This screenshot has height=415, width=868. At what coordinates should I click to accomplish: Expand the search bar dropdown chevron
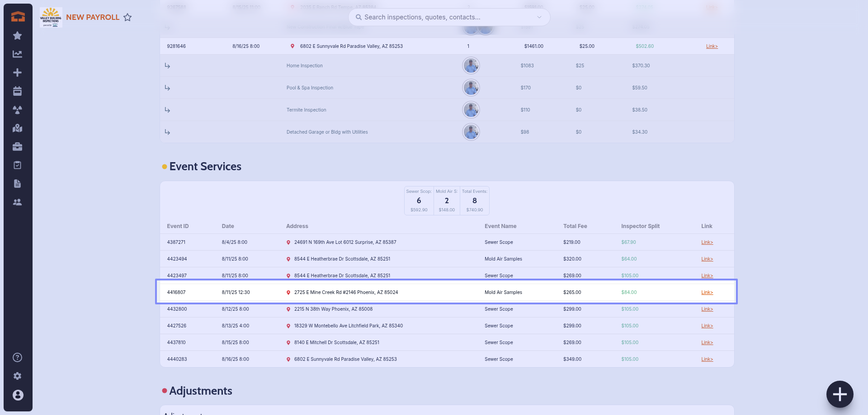point(539,17)
